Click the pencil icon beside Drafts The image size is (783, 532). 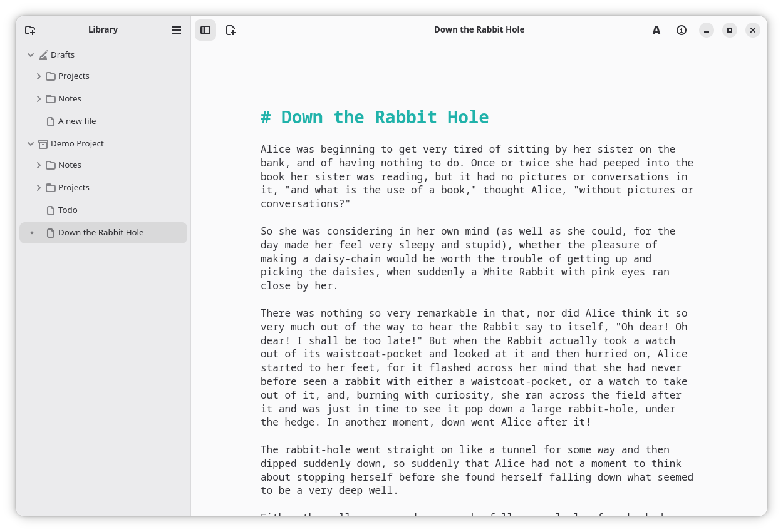click(x=43, y=54)
